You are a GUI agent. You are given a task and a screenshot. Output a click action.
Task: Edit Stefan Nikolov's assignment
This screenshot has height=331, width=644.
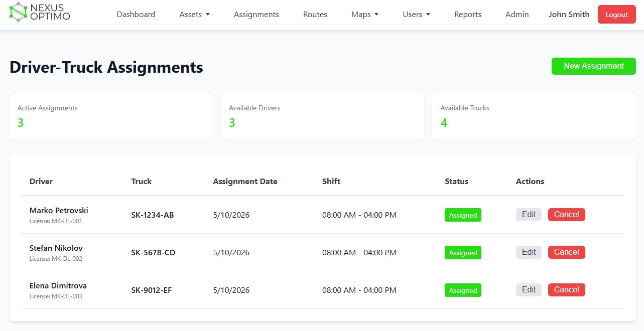[529, 252]
